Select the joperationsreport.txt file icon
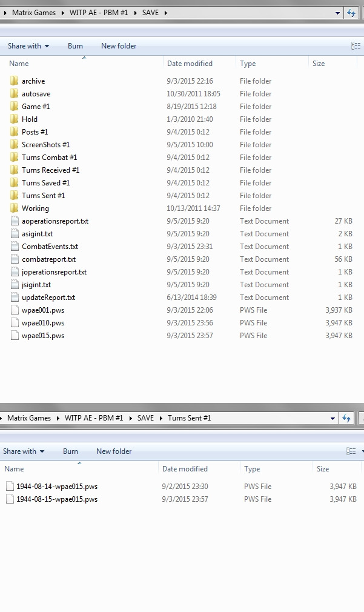The height and width of the screenshot is (612, 364). 15,272
